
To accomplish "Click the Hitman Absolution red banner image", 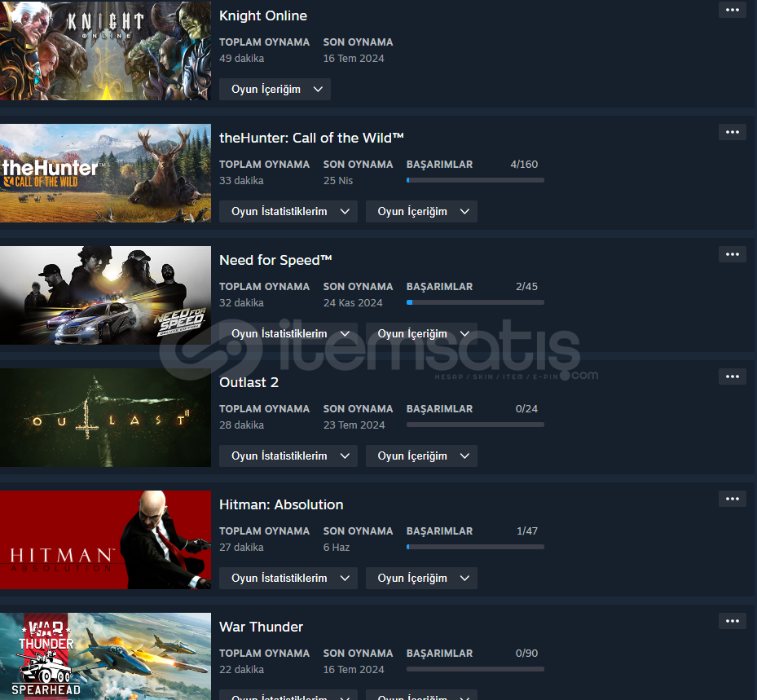I will click(105, 539).
